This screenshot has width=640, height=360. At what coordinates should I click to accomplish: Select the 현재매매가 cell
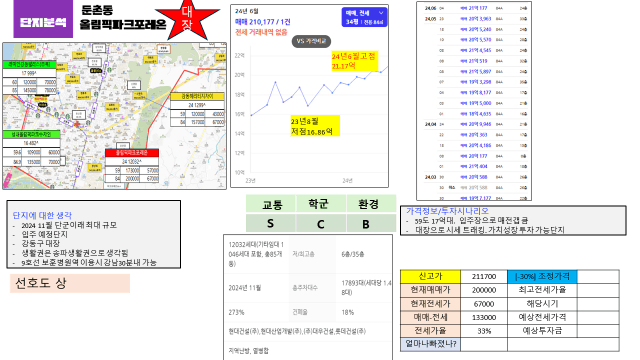pyautogui.click(x=430, y=290)
